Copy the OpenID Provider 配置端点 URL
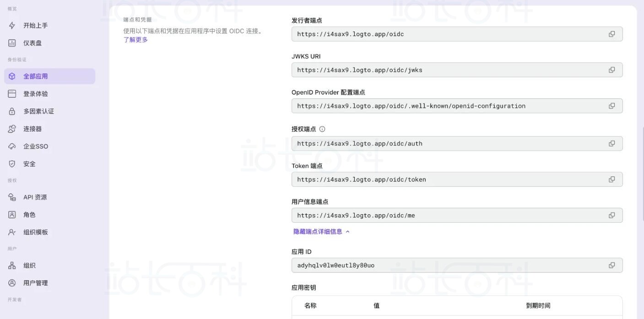This screenshot has width=644, height=319. point(612,106)
